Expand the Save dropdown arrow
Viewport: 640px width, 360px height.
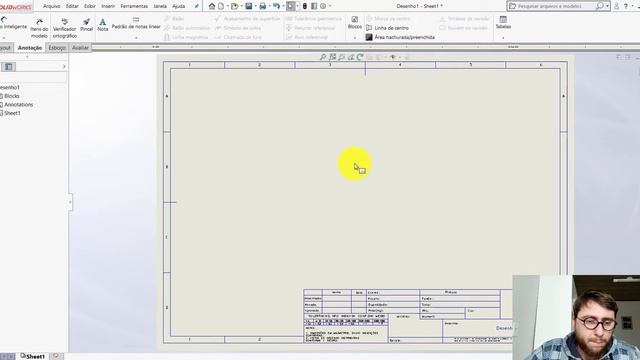point(256,6)
